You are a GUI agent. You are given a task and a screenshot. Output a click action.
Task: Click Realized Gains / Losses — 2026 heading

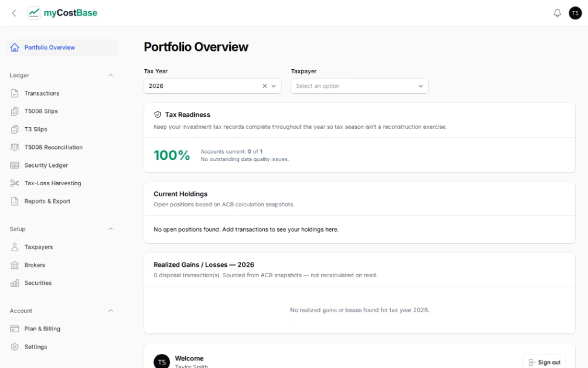(x=204, y=265)
